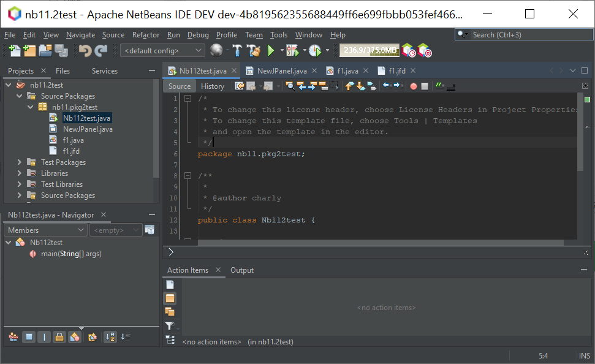Click the Open Project toolbar icon

tap(45, 50)
